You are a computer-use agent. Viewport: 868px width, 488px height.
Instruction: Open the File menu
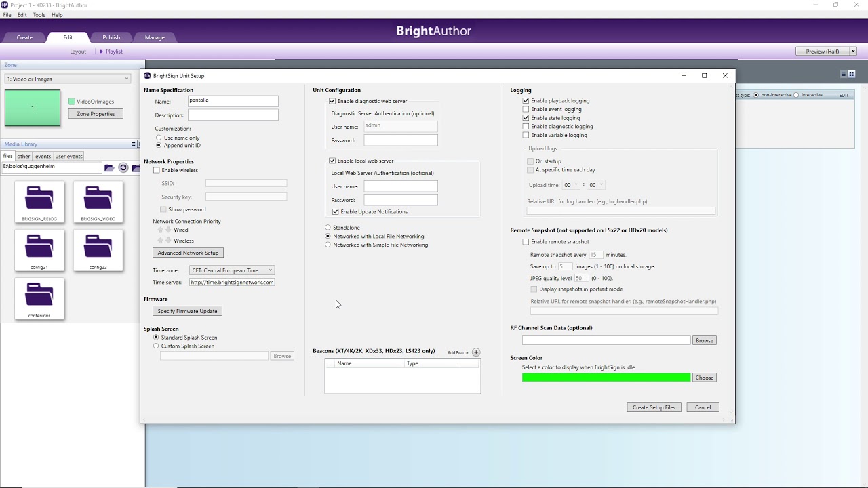coord(7,15)
